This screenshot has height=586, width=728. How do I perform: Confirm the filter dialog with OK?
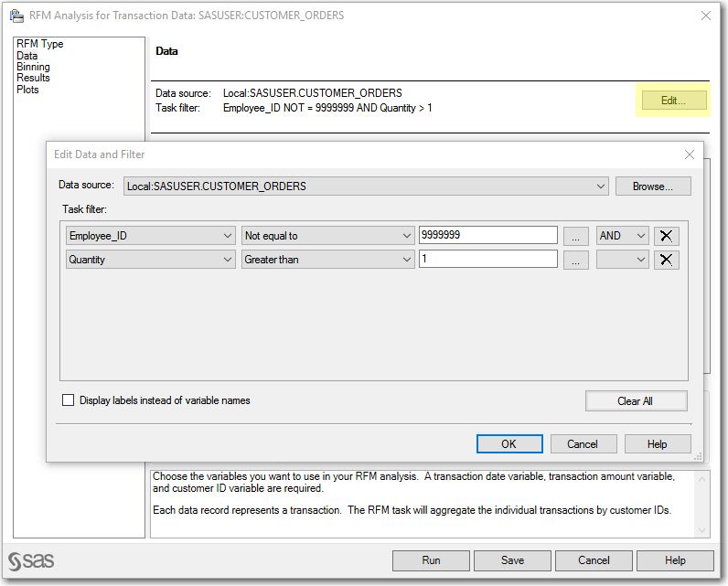click(509, 444)
